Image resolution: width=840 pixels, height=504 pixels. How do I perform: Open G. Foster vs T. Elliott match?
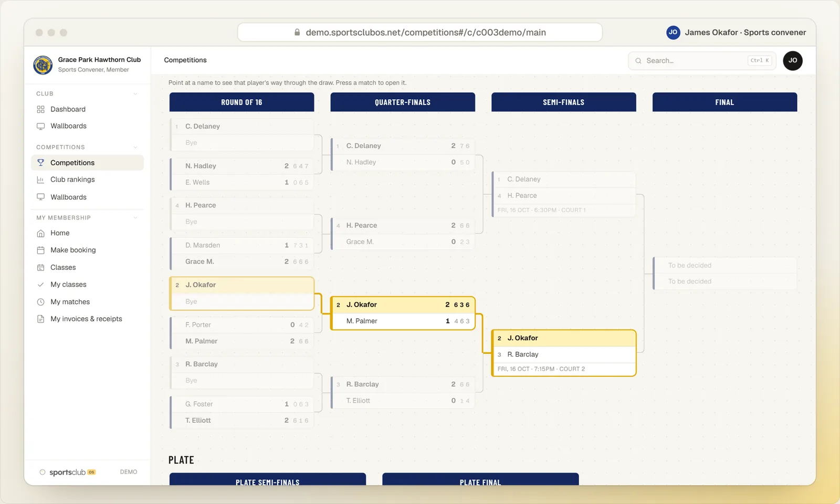click(x=241, y=412)
